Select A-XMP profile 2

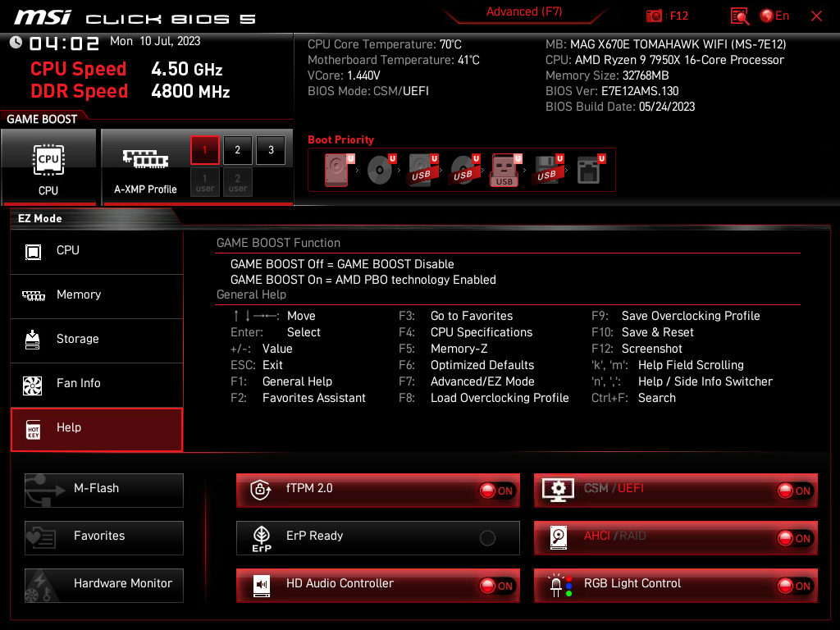pyautogui.click(x=238, y=150)
